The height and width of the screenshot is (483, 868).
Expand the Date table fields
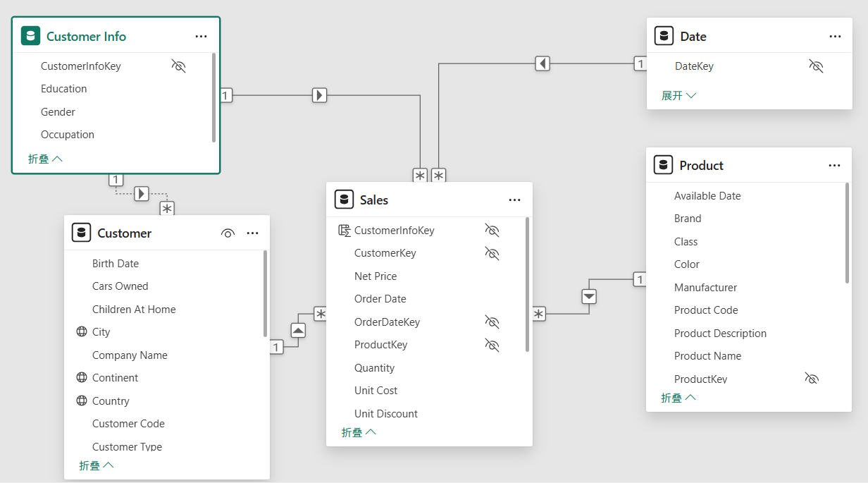point(678,95)
